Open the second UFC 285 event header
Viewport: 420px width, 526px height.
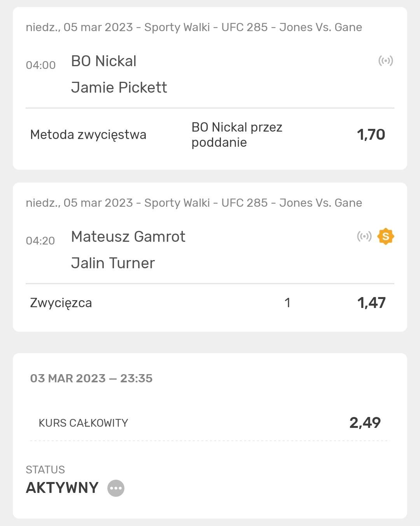(194, 203)
